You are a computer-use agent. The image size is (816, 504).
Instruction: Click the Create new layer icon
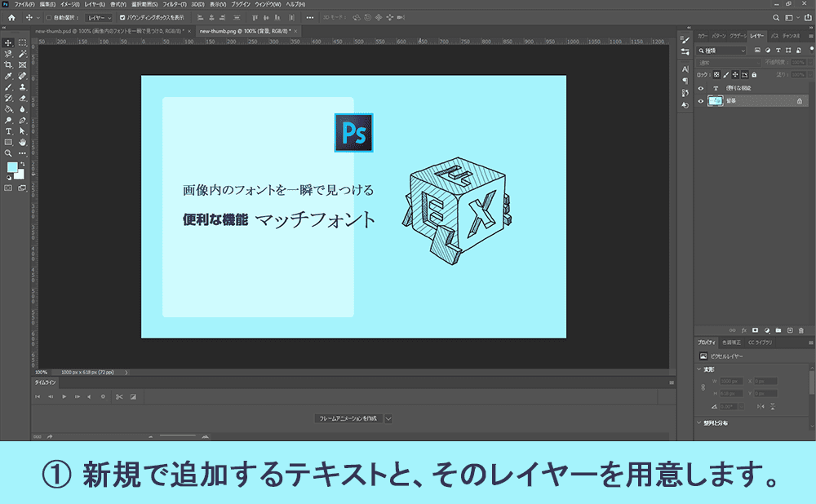click(x=790, y=330)
